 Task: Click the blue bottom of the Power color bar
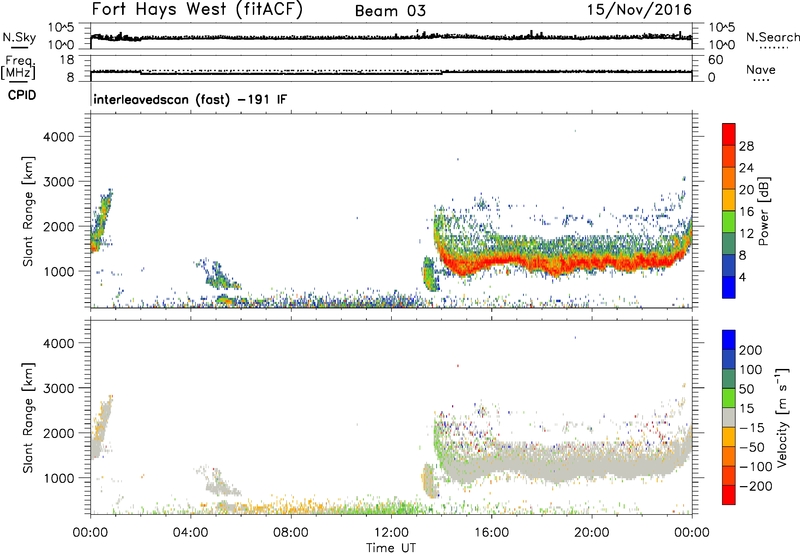[729, 287]
